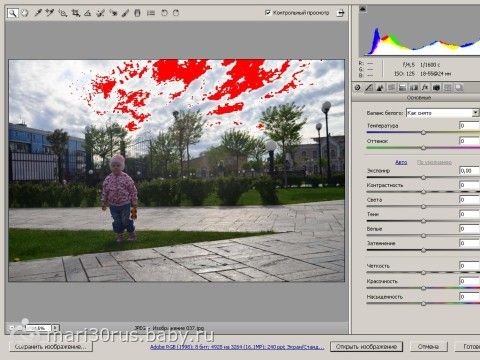Uncheck the Контрольный просмотр checkbox
The height and width of the screenshot is (360, 480).
pos(268,13)
